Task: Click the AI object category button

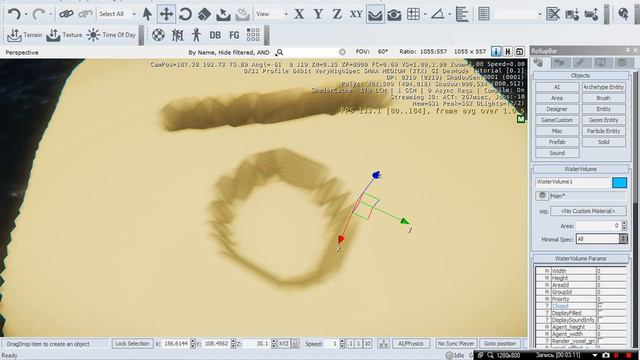Action: (557, 87)
